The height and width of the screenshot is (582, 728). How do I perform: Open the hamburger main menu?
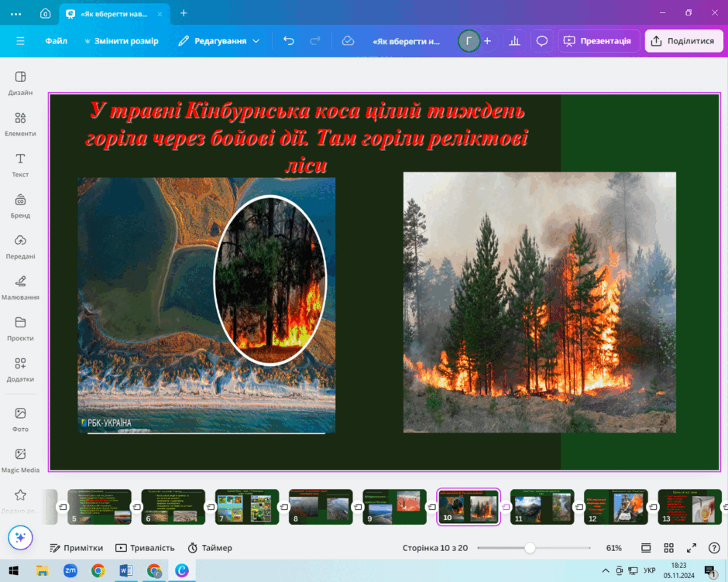[20, 41]
